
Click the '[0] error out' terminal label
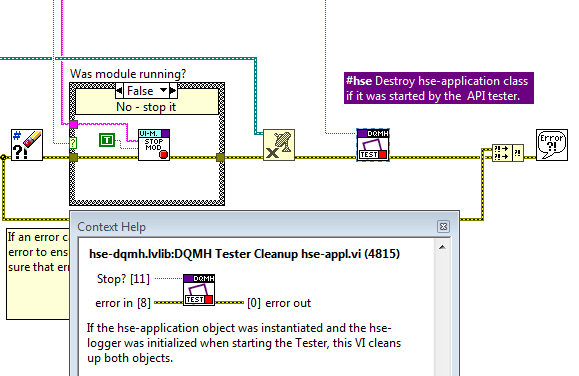pos(279,303)
